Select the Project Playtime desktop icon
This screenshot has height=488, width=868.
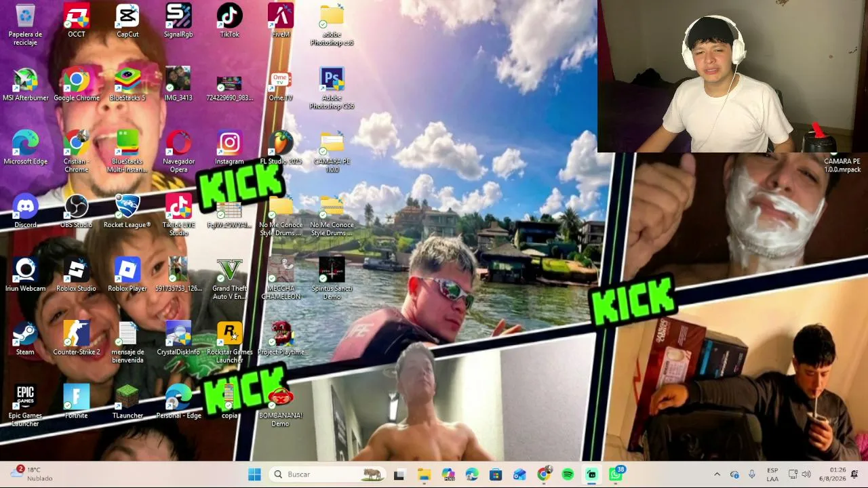(x=281, y=338)
